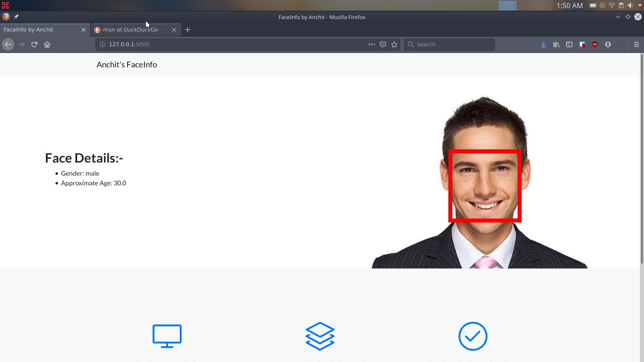Viewport: 644px width, 362px height.
Task: Expand the system tray arrow
Action: 640,5
